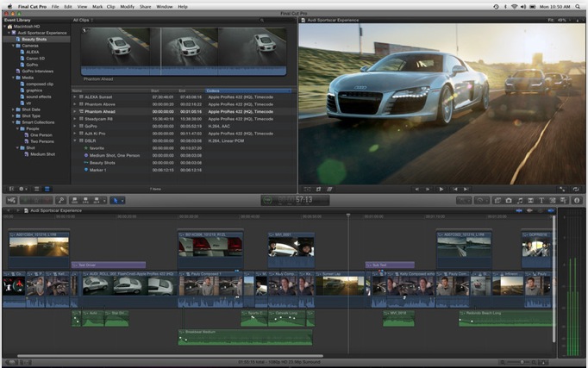Open the Import media camera button in toolbar
This screenshot has height=368, width=588.
click(11, 201)
